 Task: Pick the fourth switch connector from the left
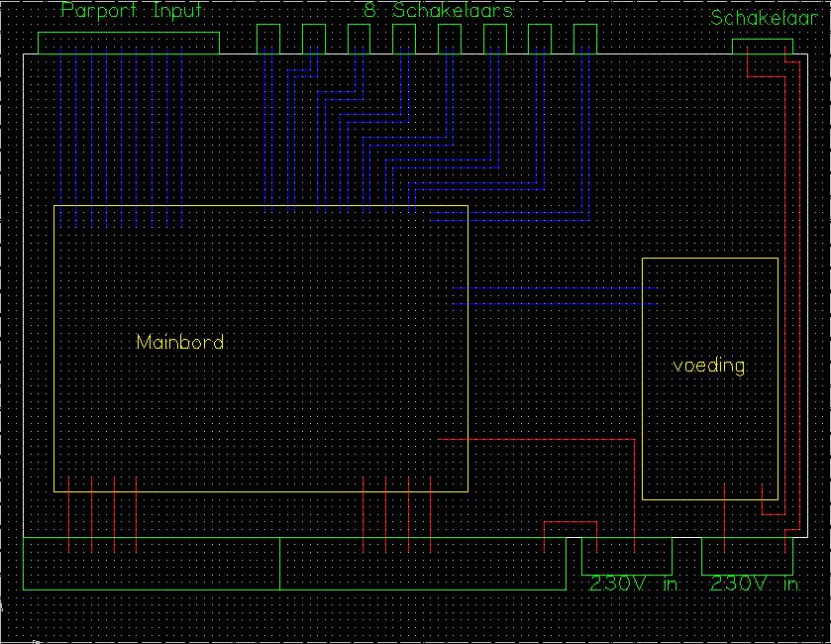point(404,39)
